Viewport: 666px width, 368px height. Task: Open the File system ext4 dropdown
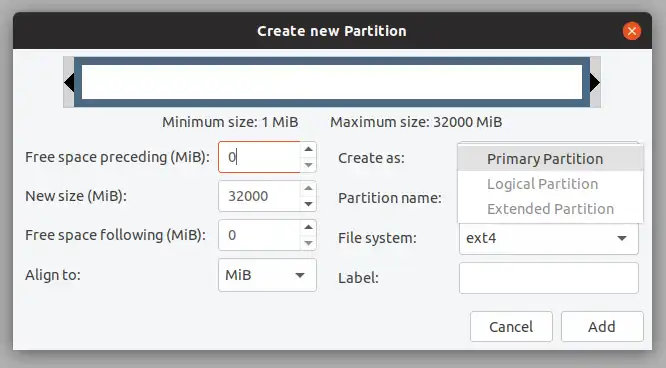point(549,238)
